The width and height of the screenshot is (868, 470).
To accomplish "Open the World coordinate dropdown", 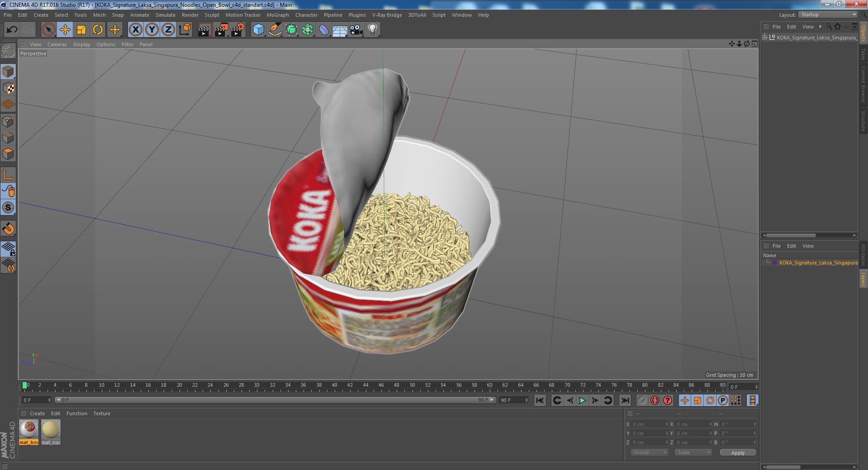I will 649,452.
